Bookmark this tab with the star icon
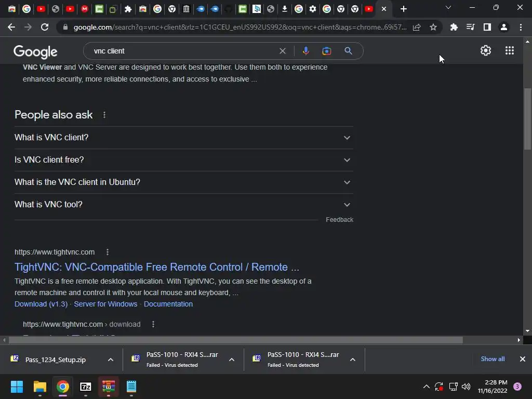The height and width of the screenshot is (399, 532). coord(433,27)
